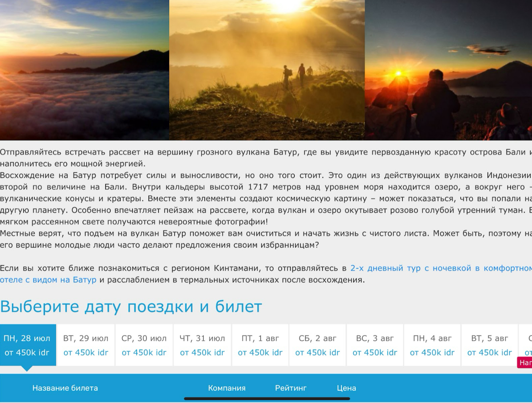Click the Компания column header
This screenshot has height=403, width=532.
pyautogui.click(x=227, y=388)
